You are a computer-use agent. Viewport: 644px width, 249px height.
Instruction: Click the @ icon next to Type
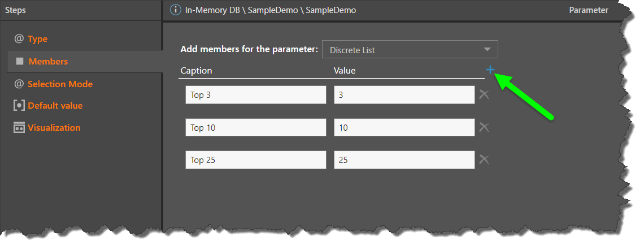pyautogui.click(x=19, y=38)
